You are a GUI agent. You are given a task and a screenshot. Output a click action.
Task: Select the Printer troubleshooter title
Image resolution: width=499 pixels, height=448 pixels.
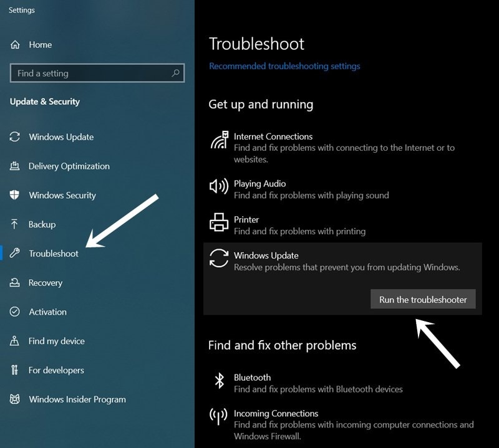[x=246, y=219]
